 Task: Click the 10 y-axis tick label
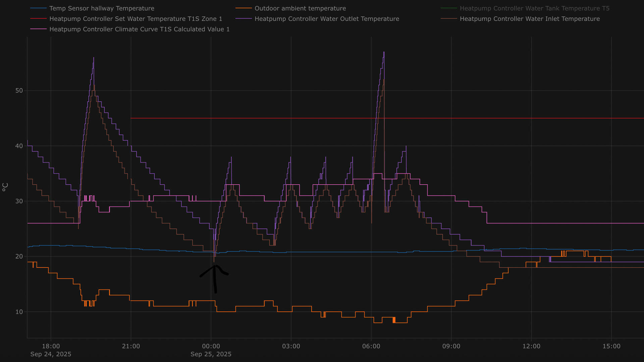click(x=19, y=312)
